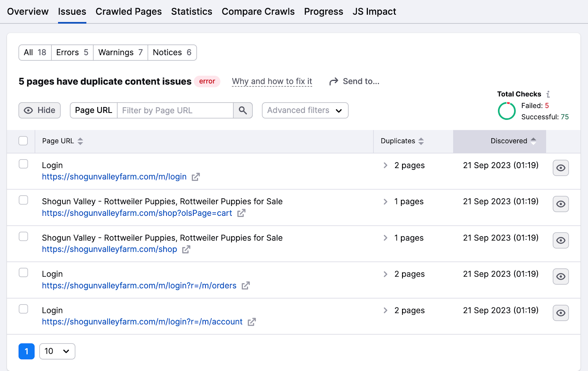Toggle the Hide button for this issue
The width and height of the screenshot is (588, 371).
click(x=39, y=110)
